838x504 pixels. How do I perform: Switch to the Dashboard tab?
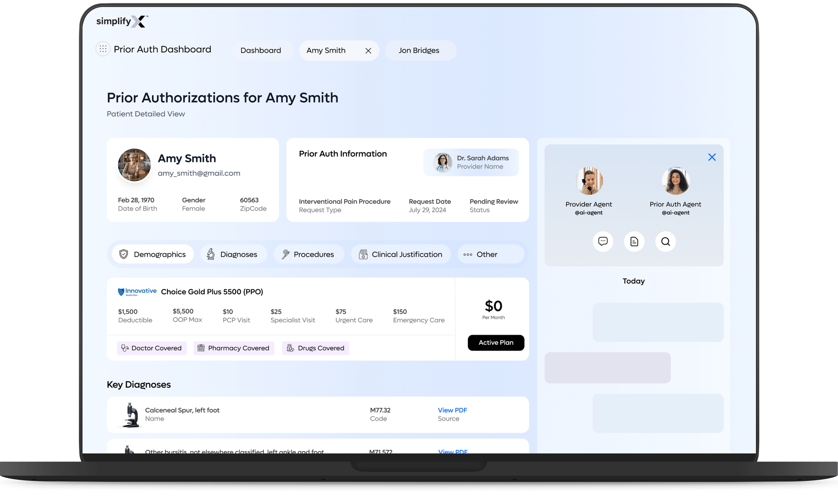[x=261, y=50]
